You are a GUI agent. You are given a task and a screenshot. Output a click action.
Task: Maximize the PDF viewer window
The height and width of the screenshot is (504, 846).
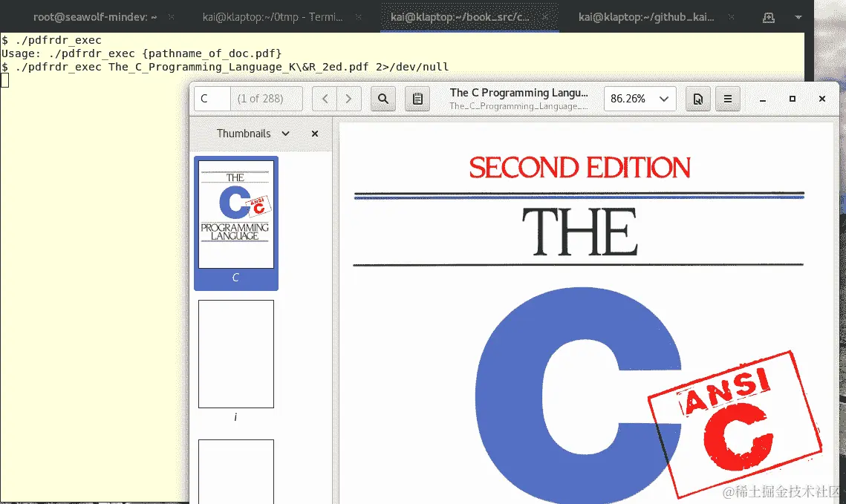(x=793, y=99)
